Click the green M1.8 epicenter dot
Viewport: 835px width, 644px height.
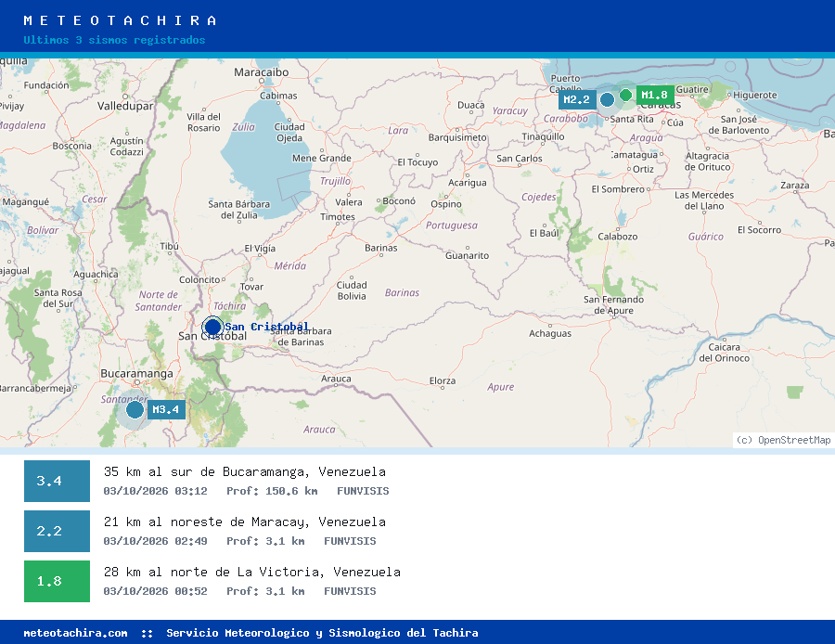point(625,96)
